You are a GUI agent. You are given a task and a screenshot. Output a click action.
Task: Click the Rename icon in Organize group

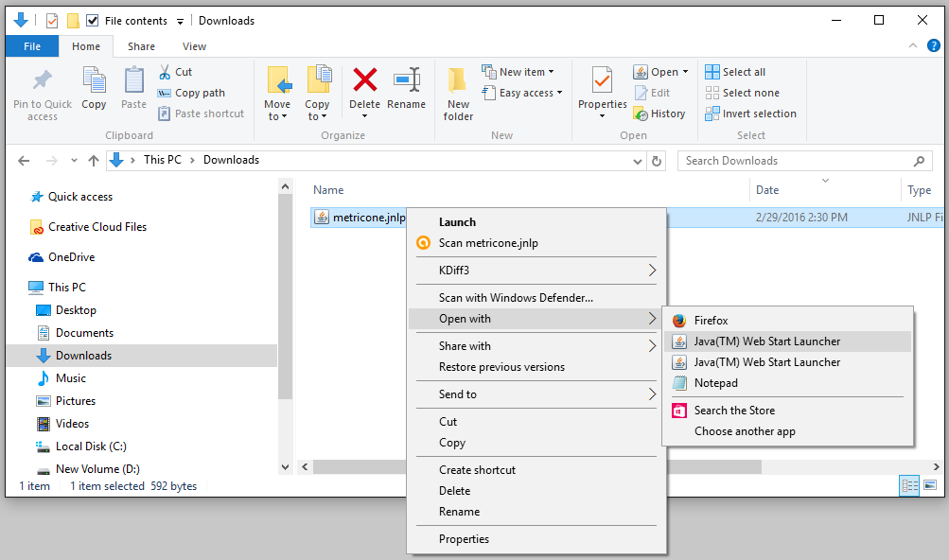[407, 79]
